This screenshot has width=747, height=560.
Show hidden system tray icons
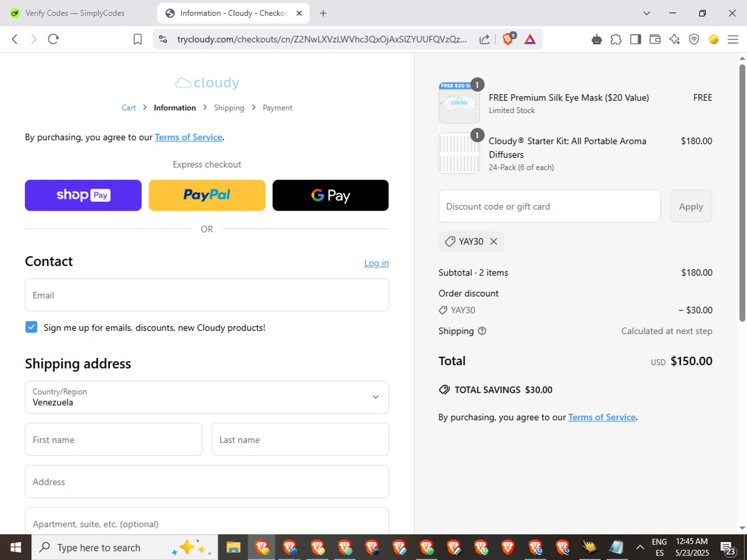point(640,548)
